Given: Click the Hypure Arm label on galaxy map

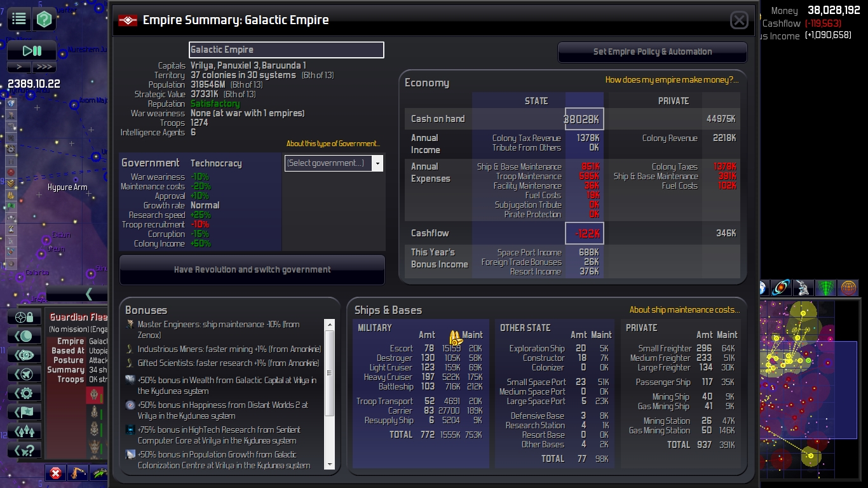Looking at the screenshot, I should [67, 187].
